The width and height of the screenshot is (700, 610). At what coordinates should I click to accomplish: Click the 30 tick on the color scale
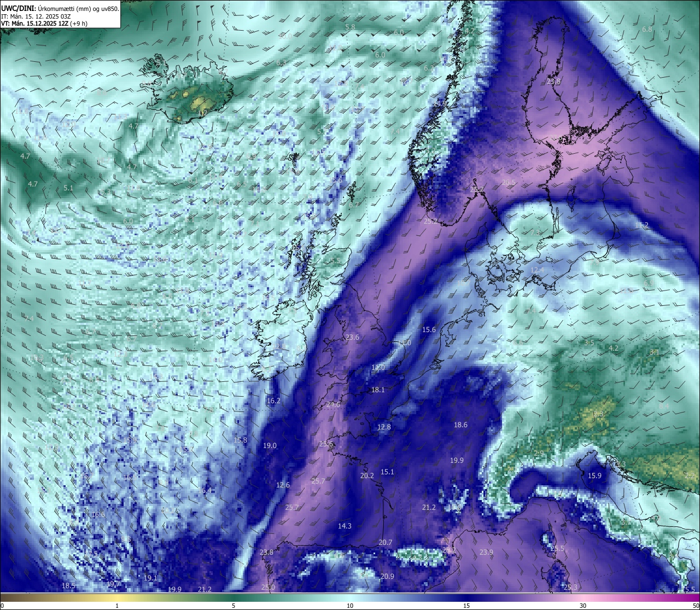583,606
